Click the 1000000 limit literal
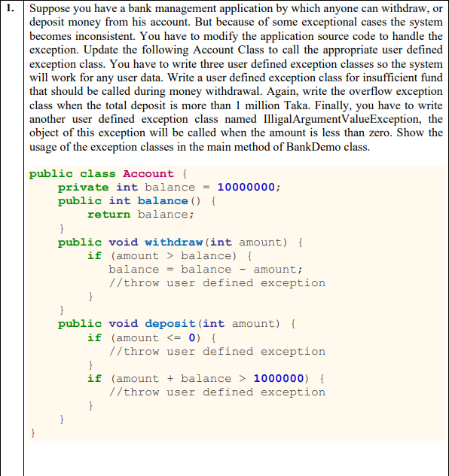449x476 pixels. pos(279,378)
